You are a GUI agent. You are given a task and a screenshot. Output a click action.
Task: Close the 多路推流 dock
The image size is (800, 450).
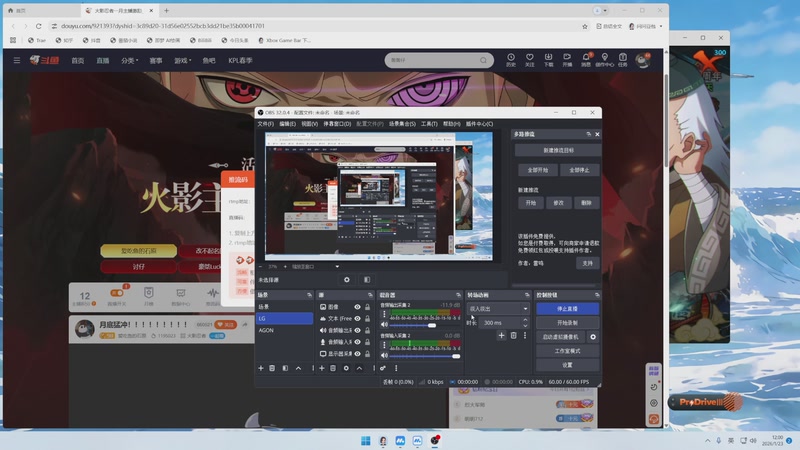[597, 134]
